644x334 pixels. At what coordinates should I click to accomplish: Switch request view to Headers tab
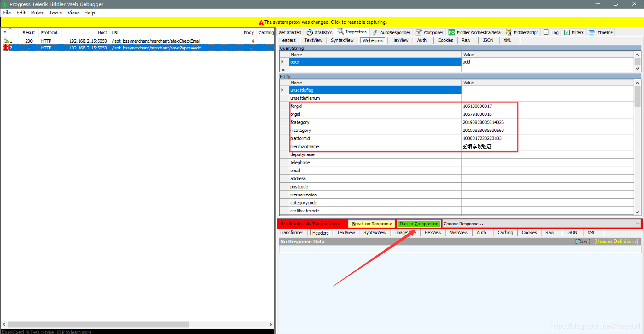288,40
